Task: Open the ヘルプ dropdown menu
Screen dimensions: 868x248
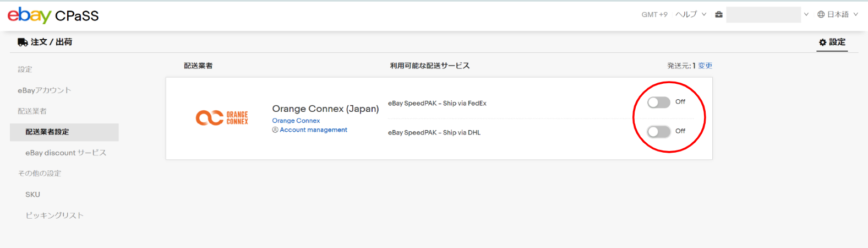Action: 690,15
